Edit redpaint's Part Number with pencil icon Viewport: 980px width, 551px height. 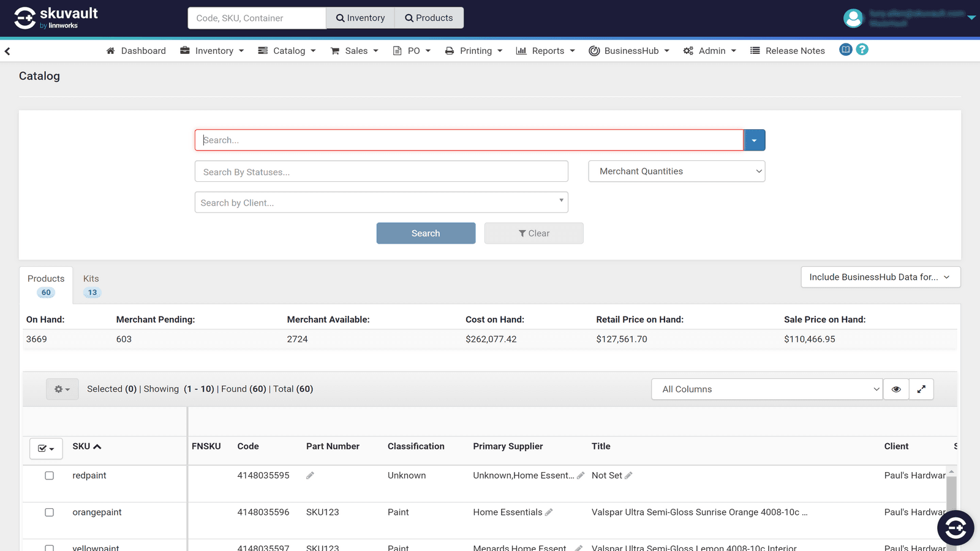[x=311, y=475]
